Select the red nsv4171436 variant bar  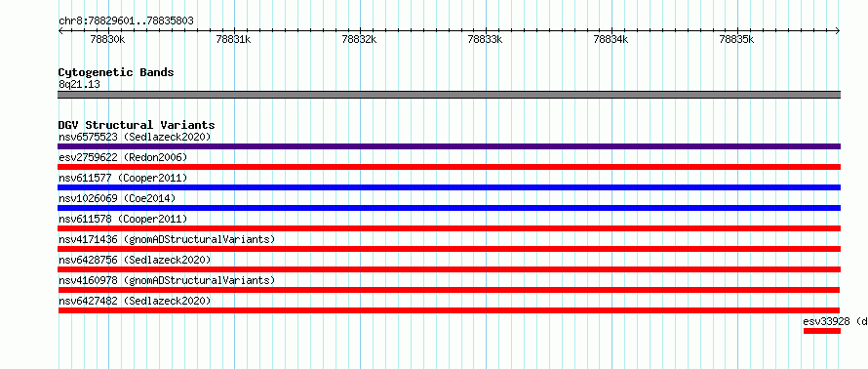[x=449, y=249]
